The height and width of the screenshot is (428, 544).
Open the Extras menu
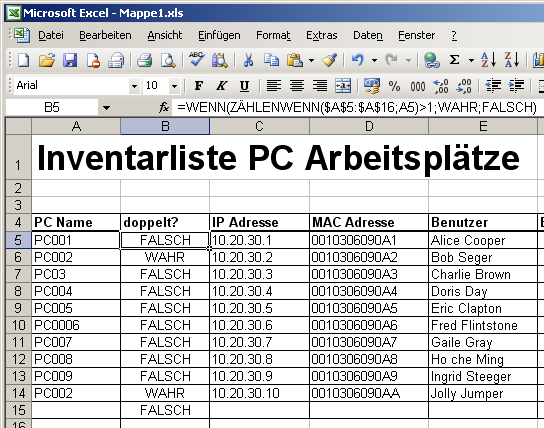coord(321,35)
